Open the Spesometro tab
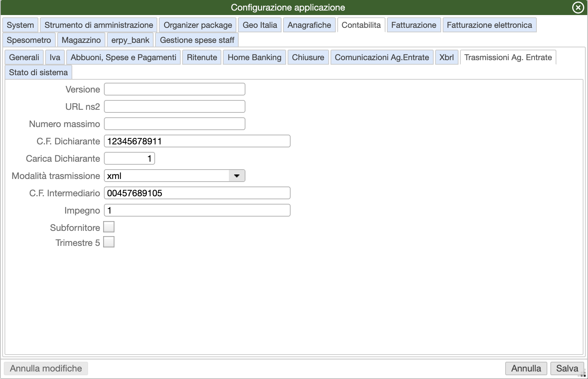 [29, 40]
